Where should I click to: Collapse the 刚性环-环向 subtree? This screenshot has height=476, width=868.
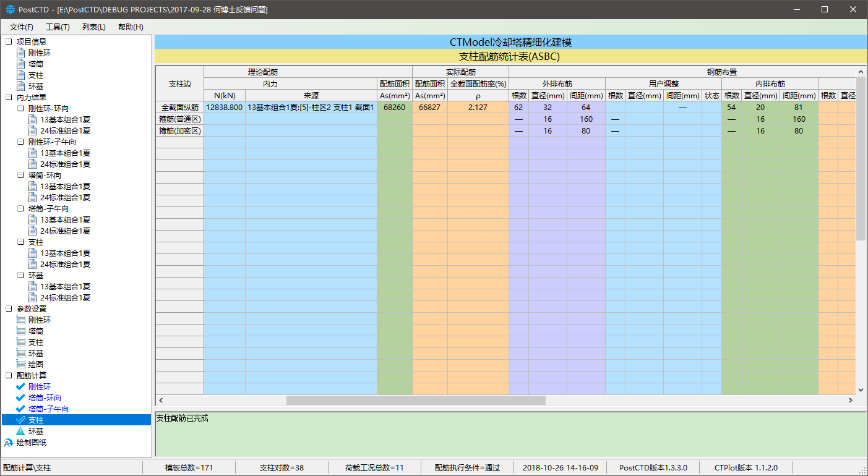20,109
